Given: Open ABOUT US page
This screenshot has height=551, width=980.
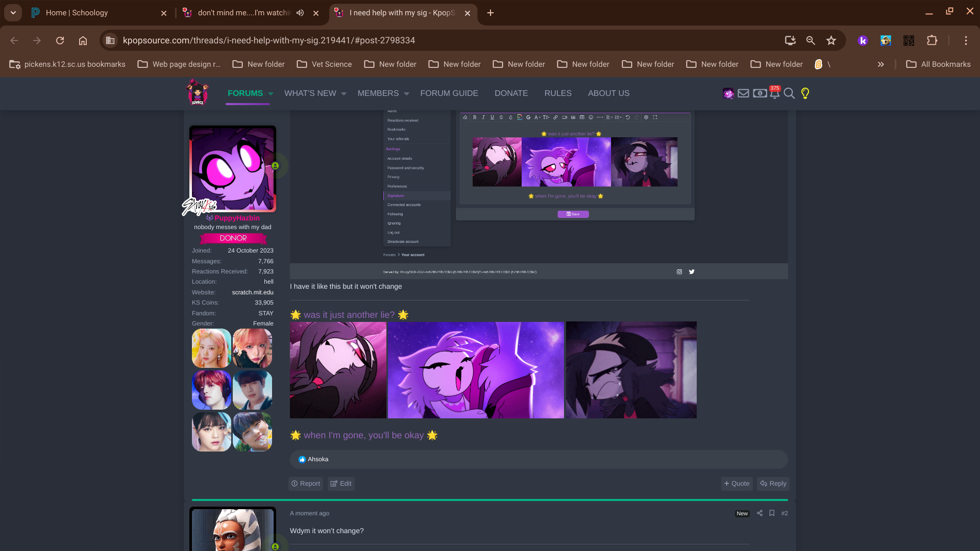Looking at the screenshot, I should [609, 93].
